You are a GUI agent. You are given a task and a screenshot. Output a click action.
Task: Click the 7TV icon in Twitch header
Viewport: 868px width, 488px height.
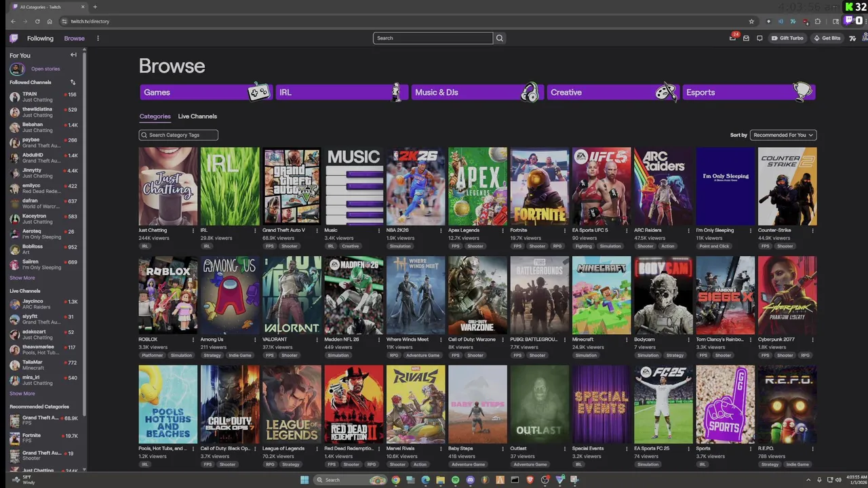tap(852, 39)
